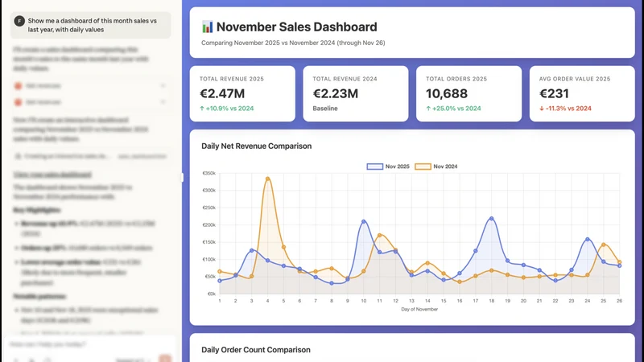Image resolution: width=644 pixels, height=362 pixels.
Task: Click the 'Daily Net Revenue Comparison' chart title
Action: [x=256, y=146]
